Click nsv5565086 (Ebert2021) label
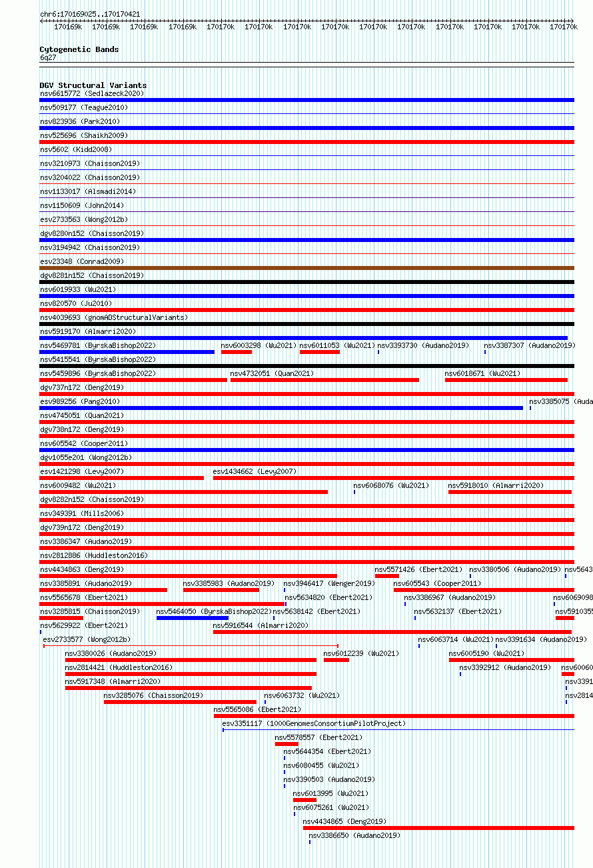Viewport: 593px width, 868px height. click(x=257, y=709)
